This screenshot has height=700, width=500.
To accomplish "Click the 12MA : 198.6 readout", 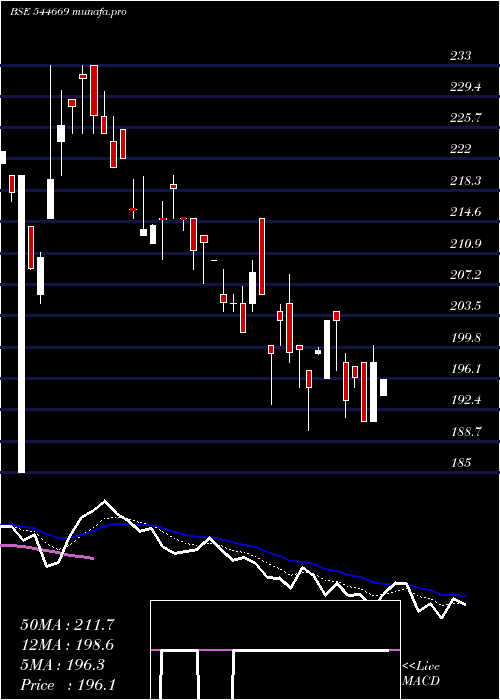I will pyautogui.click(x=67, y=645).
